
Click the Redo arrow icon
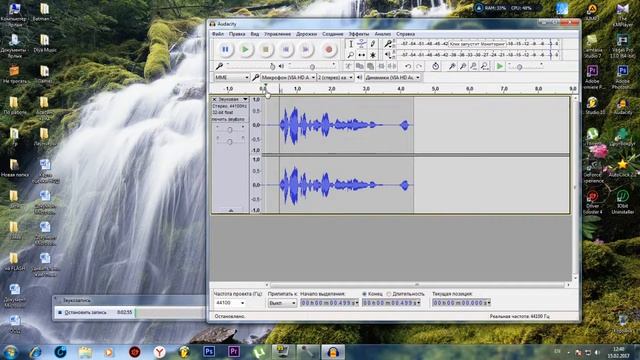(x=419, y=66)
